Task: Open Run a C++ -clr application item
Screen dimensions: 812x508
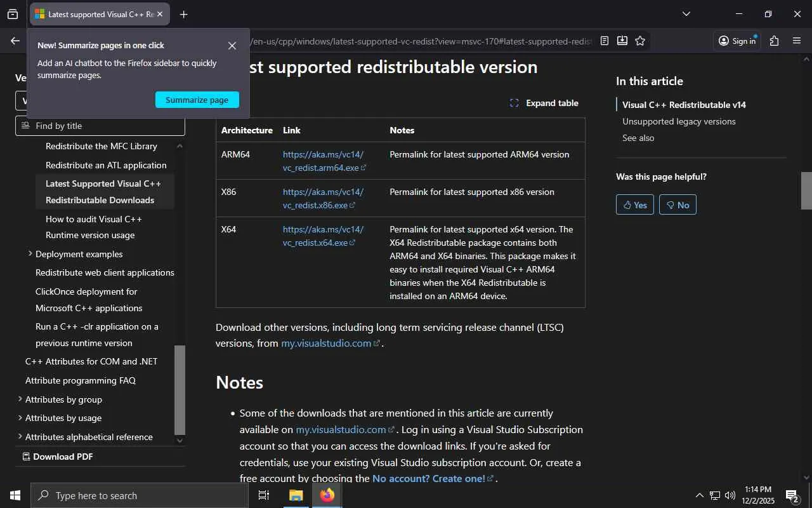Action: [x=97, y=335]
